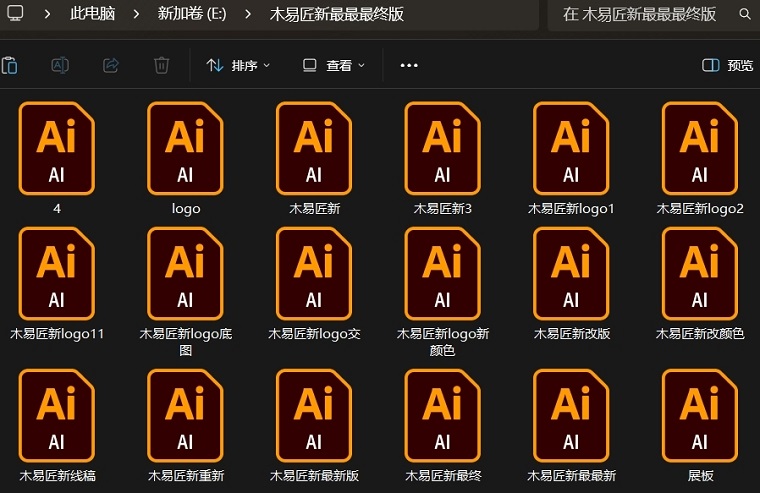This screenshot has height=493, width=760.
Task: Click the paste clipboard icon in toolbar
Action: tap(9, 65)
